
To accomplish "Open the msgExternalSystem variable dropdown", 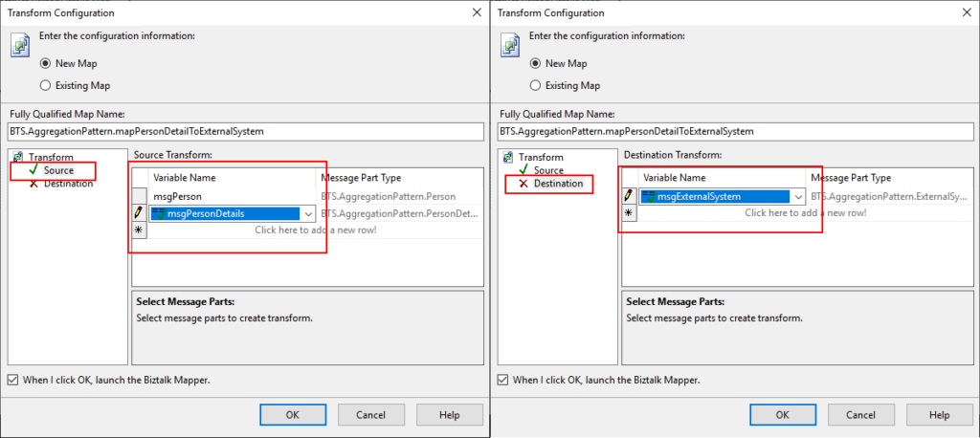I will point(798,197).
